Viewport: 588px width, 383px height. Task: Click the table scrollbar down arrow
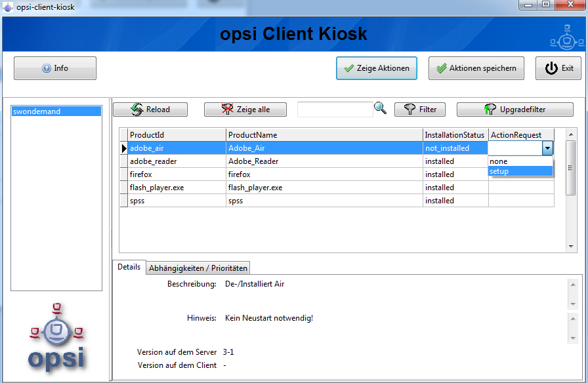(x=571, y=246)
